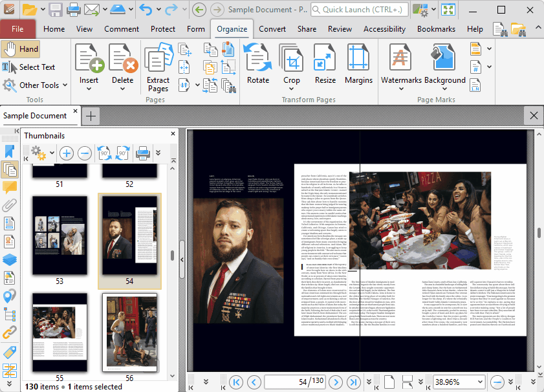Image resolution: width=544 pixels, height=392 pixels.
Task: Click the Header and Footer icon
Action: pos(475,49)
